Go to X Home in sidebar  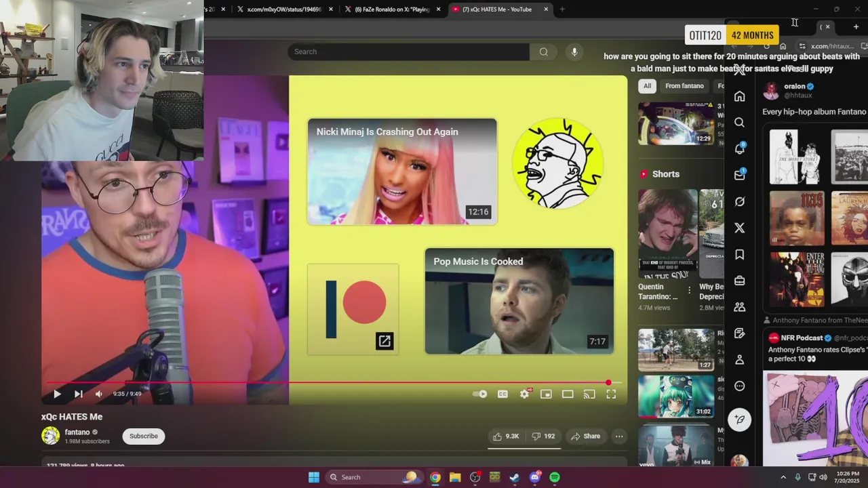(x=739, y=96)
